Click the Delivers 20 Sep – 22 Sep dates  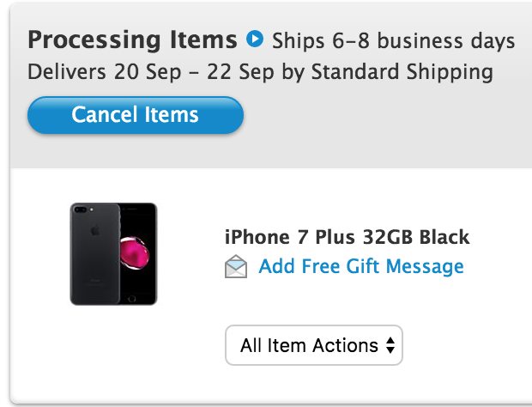pyautogui.click(x=181, y=71)
